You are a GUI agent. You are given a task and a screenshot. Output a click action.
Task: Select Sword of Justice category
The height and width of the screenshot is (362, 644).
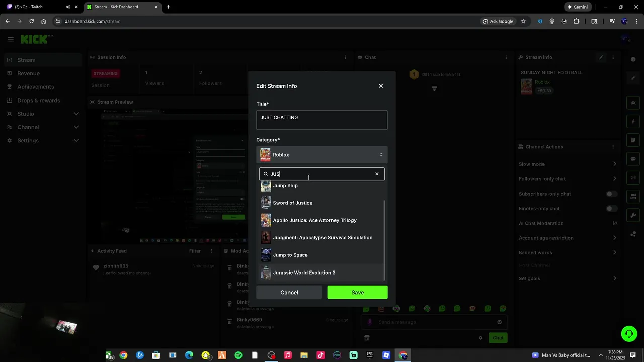[x=321, y=203]
